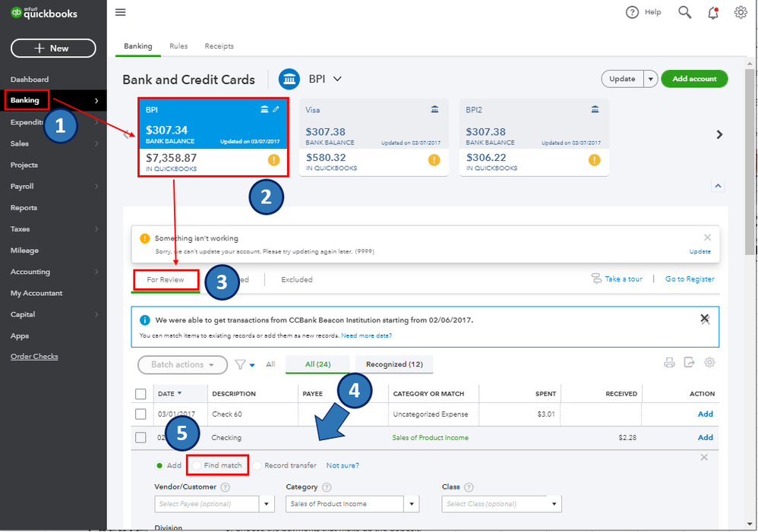Open the settings gear in header
This screenshot has width=758, height=532.
(x=741, y=12)
